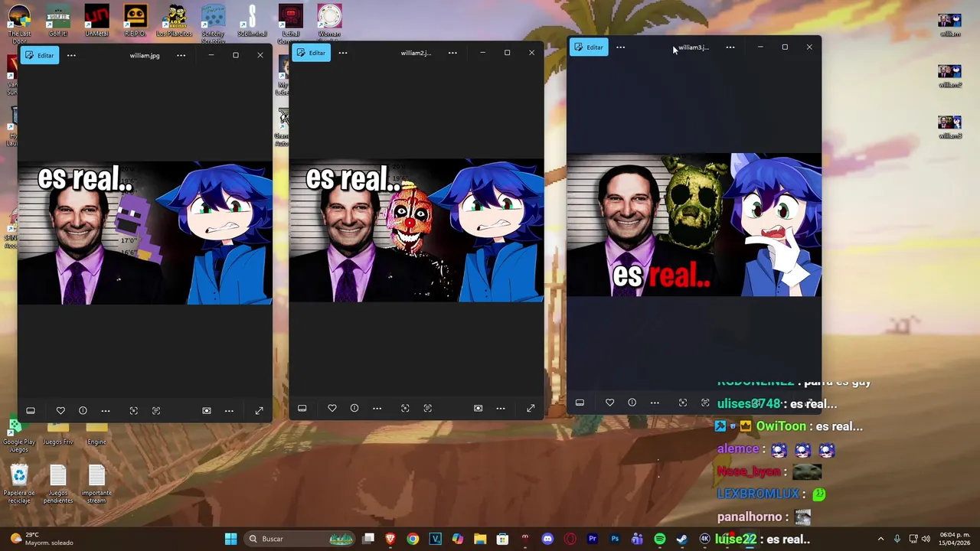Open bottom toolbar more options in william.jpg window
This screenshot has width=980, height=551.
pos(106,411)
